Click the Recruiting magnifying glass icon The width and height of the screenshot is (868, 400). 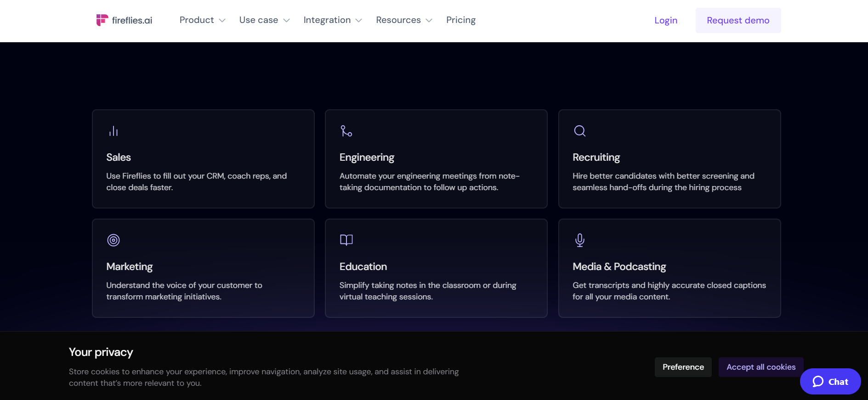579,131
